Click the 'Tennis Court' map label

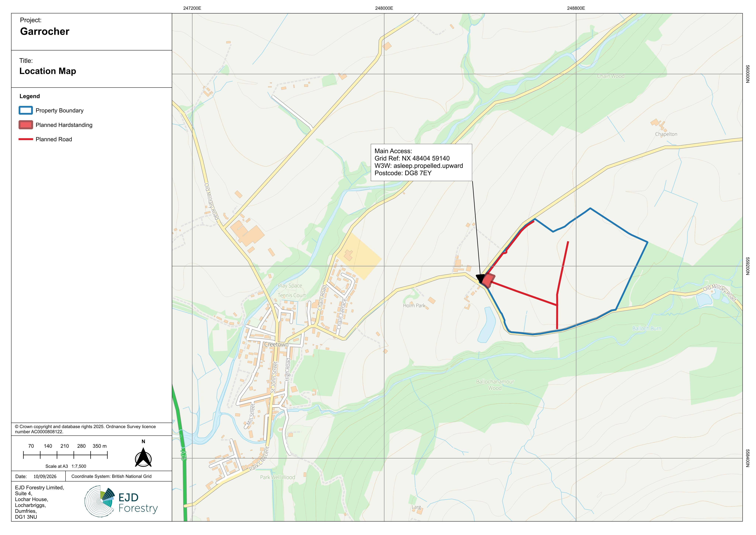292,295
